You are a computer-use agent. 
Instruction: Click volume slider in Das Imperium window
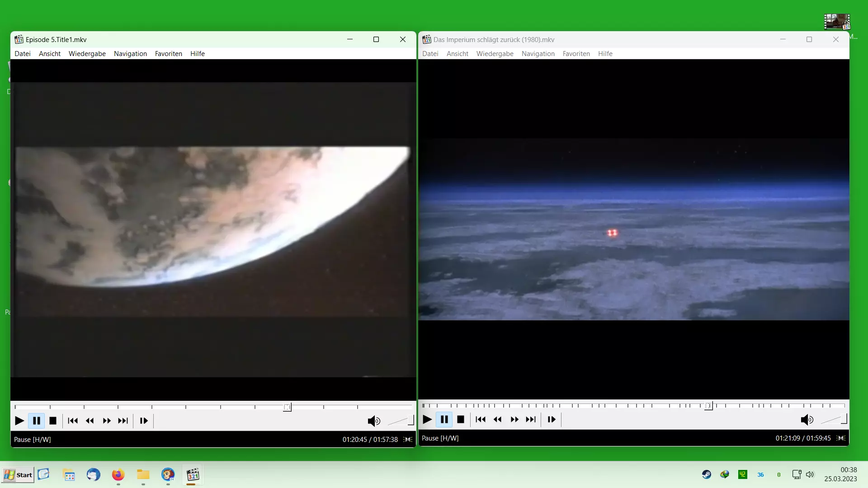(x=834, y=419)
